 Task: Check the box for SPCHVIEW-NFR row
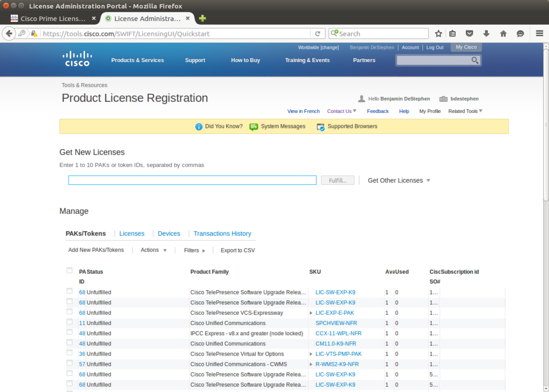(69, 322)
